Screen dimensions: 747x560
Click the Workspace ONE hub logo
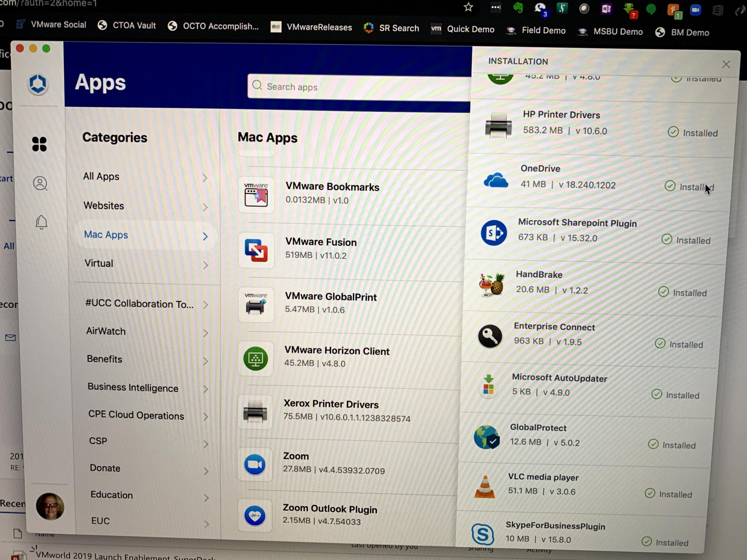coord(38,84)
